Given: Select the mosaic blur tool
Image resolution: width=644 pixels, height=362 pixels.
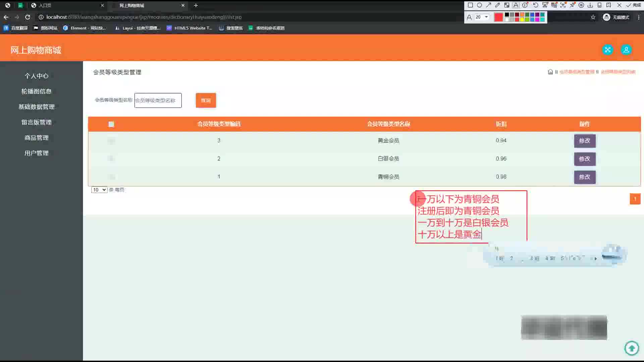Looking at the screenshot, I should pos(507,5).
